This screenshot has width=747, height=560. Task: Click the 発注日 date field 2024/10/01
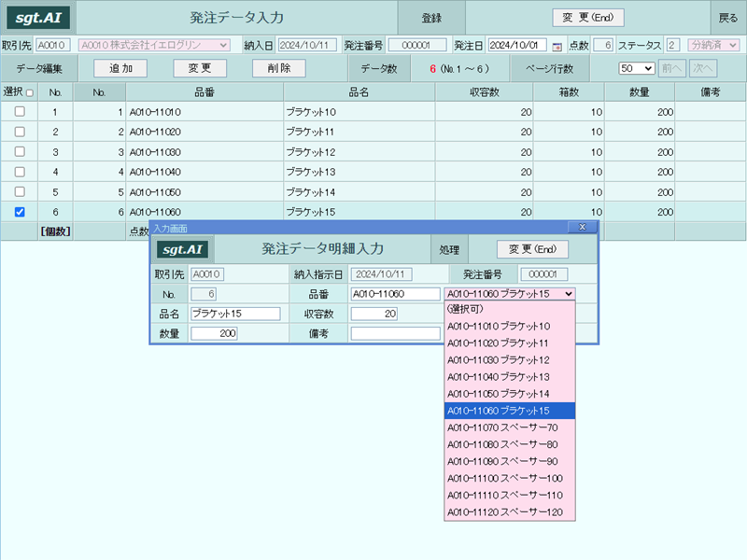click(x=517, y=45)
